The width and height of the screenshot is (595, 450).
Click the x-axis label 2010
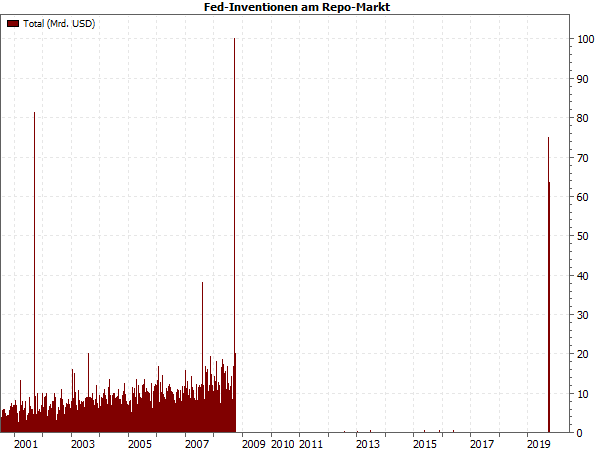pyautogui.click(x=282, y=444)
